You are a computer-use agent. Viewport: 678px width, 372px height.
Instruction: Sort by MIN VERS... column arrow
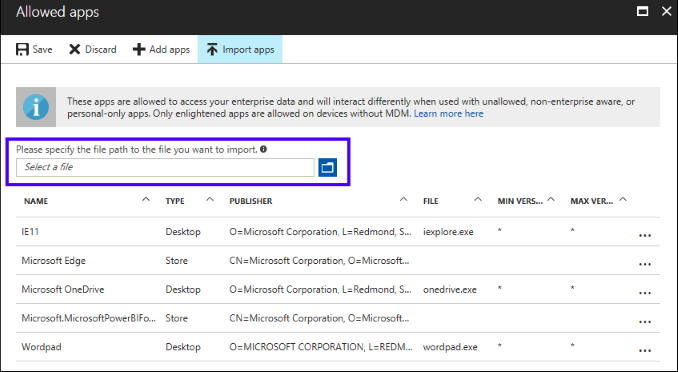(x=551, y=199)
